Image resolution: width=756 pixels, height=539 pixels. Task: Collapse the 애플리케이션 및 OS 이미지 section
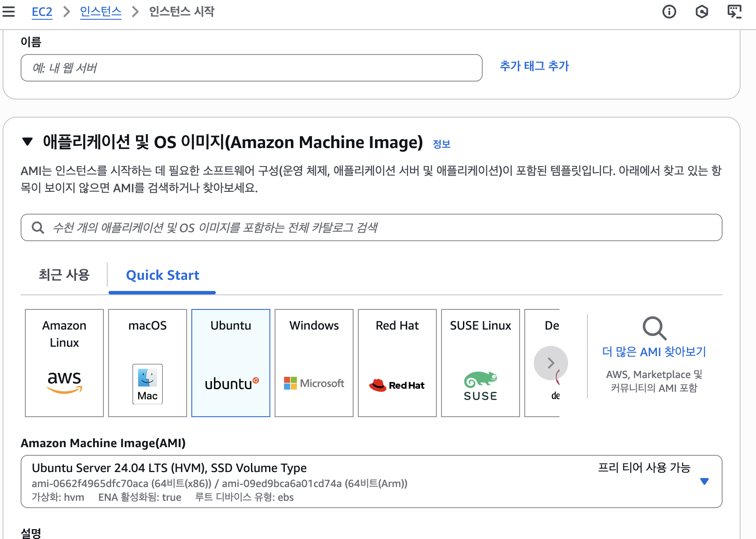27,142
